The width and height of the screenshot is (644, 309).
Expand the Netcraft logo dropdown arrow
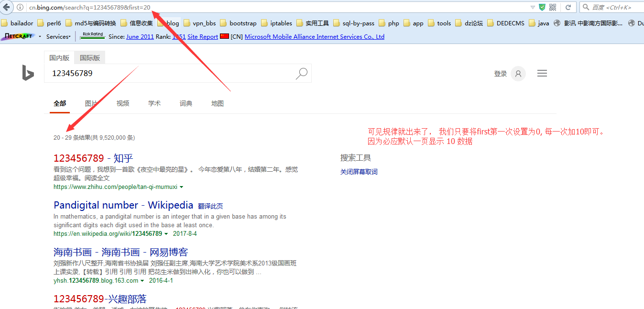tap(40, 37)
